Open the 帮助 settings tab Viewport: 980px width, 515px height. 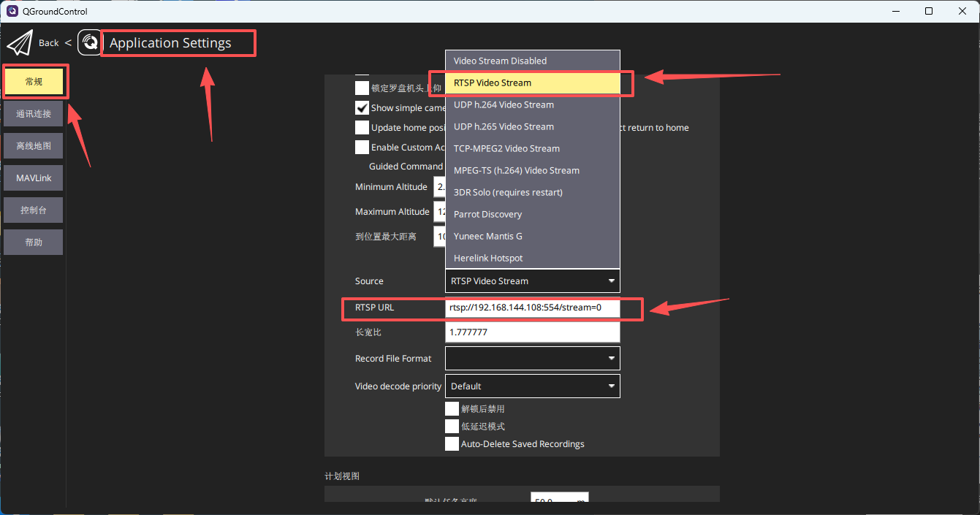pyautogui.click(x=34, y=243)
